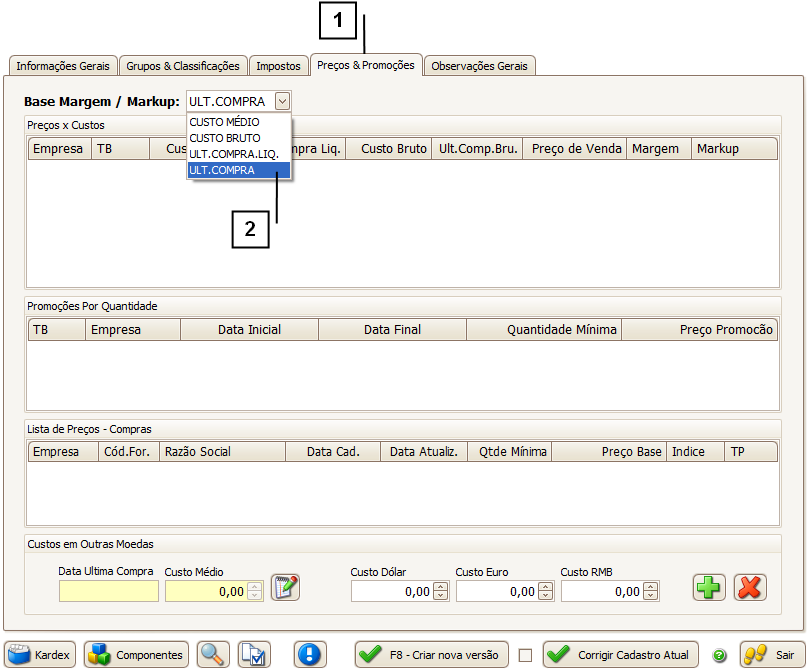Click the green plus add icon
The height and width of the screenshot is (671, 809).
[709, 588]
